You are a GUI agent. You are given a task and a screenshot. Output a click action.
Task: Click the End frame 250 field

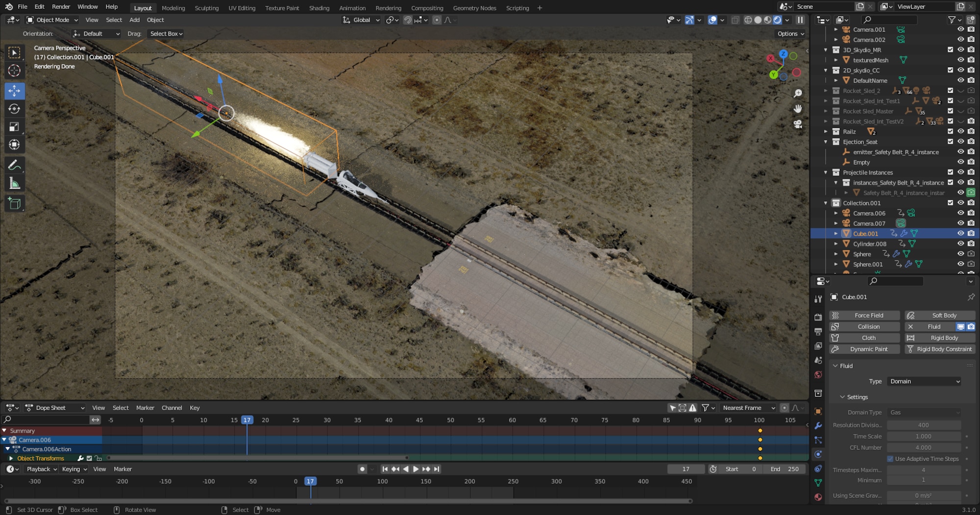785,469
